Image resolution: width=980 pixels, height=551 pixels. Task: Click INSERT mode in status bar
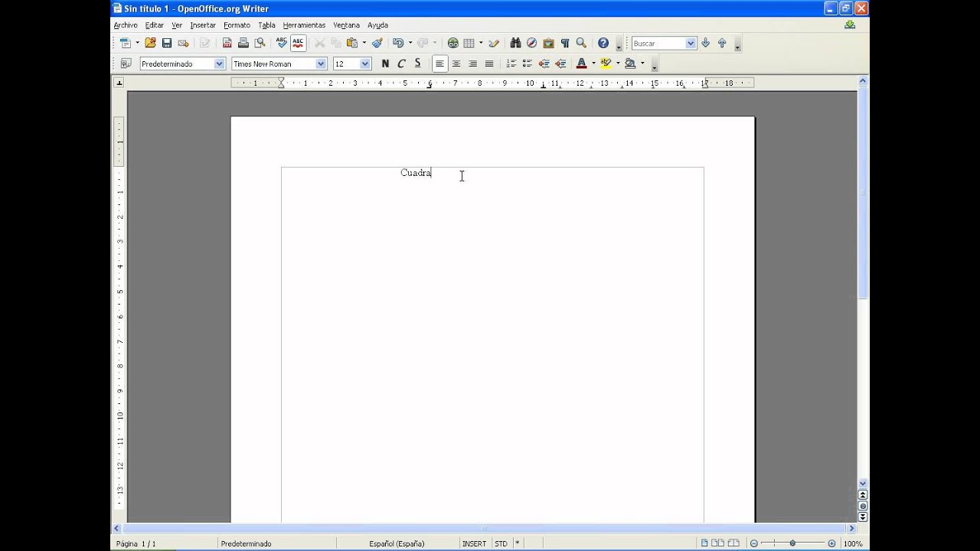(x=474, y=543)
